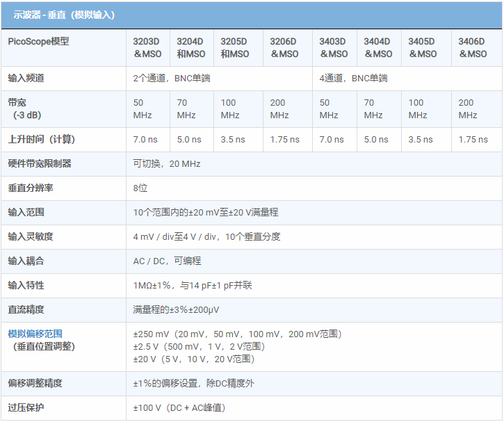Click the 硬件带宽限制器 row label
This screenshot has width=504, height=422.
click(x=40, y=163)
